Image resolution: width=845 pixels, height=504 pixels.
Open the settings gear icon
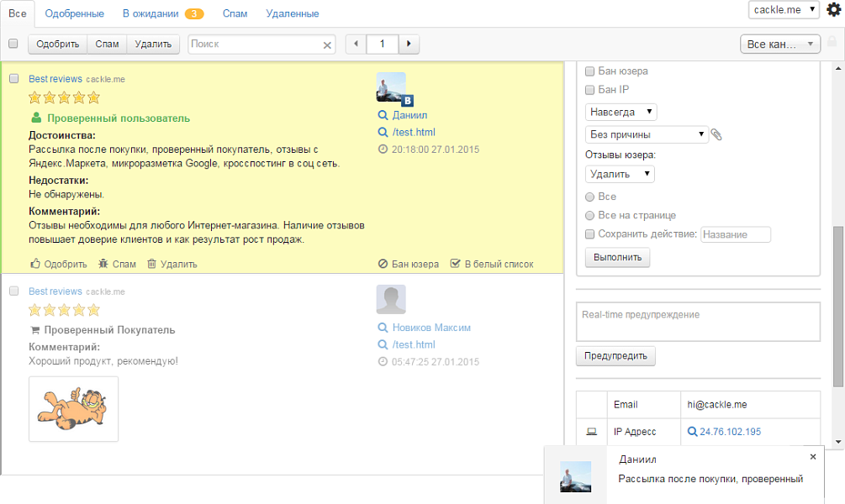[x=833, y=10]
